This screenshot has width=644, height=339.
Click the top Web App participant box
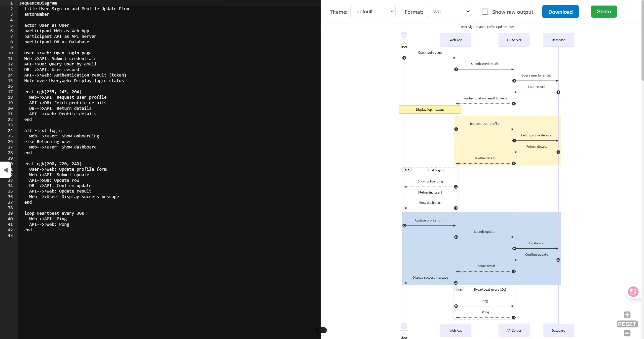tap(456, 40)
